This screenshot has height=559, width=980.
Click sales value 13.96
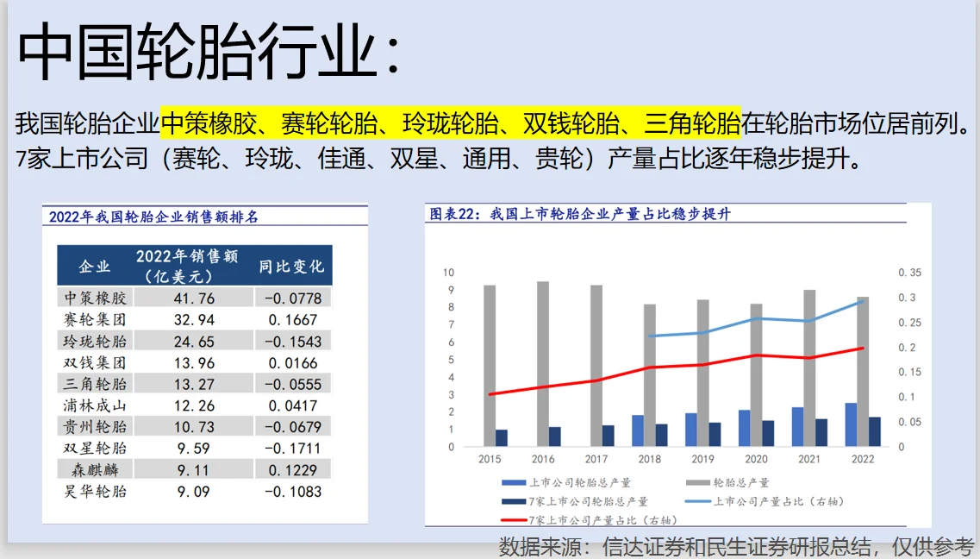click(x=195, y=362)
